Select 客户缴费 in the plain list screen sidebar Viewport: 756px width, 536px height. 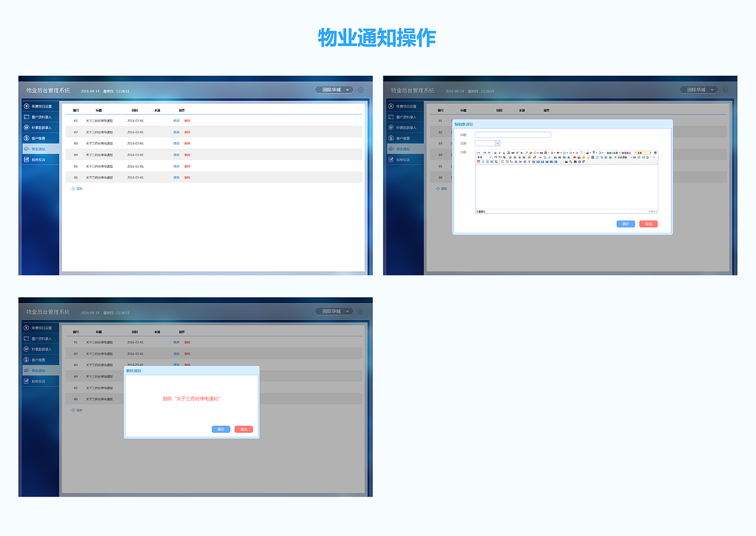(x=41, y=138)
